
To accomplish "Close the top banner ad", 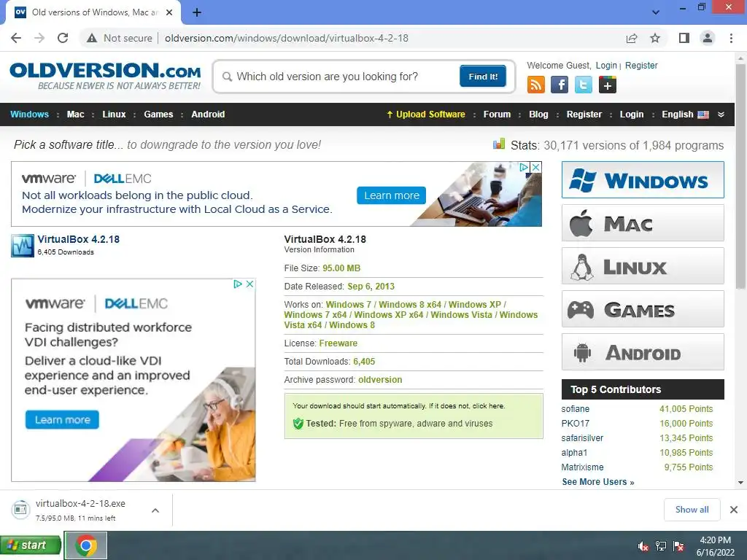I will (x=536, y=167).
